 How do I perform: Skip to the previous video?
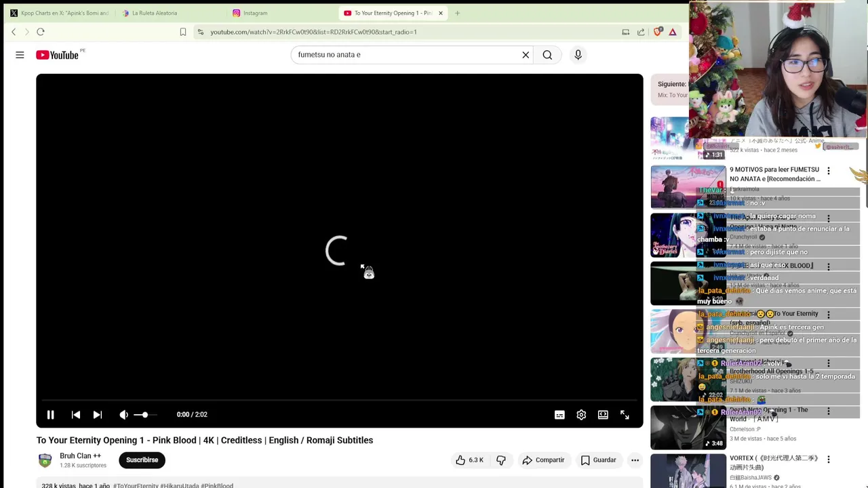pyautogui.click(x=76, y=415)
